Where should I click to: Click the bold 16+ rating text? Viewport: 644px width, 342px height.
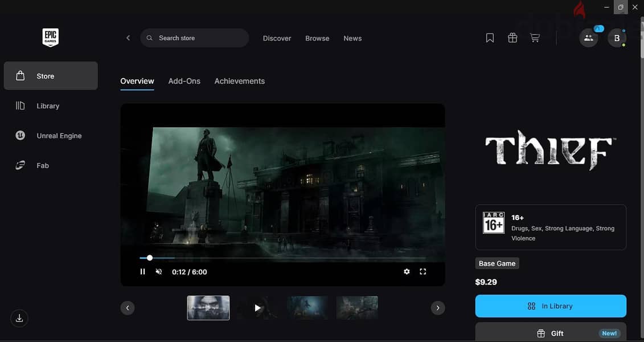click(x=518, y=217)
